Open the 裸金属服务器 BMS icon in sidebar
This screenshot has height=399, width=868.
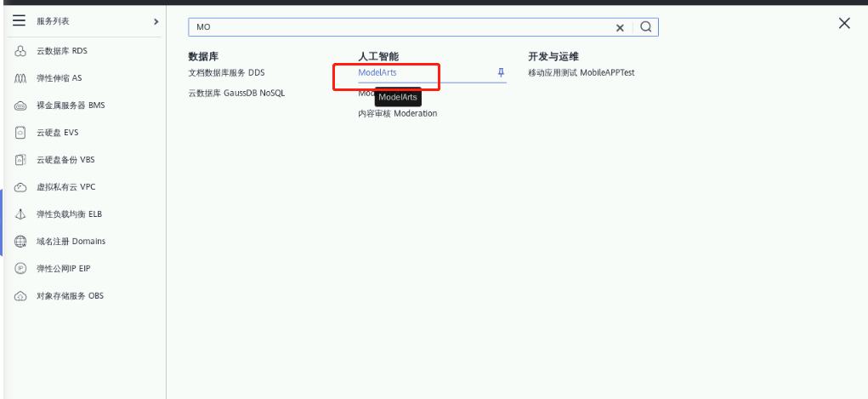(x=20, y=105)
